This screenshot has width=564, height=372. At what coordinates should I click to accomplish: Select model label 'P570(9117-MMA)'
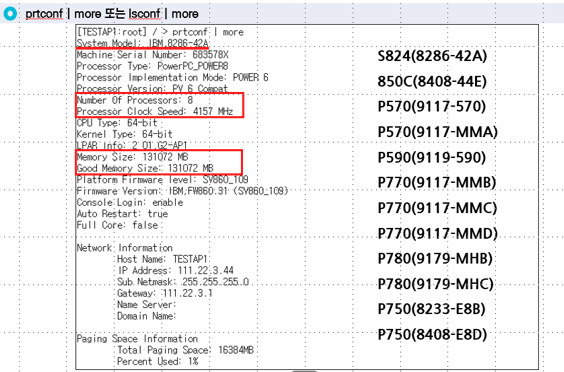pos(437,132)
